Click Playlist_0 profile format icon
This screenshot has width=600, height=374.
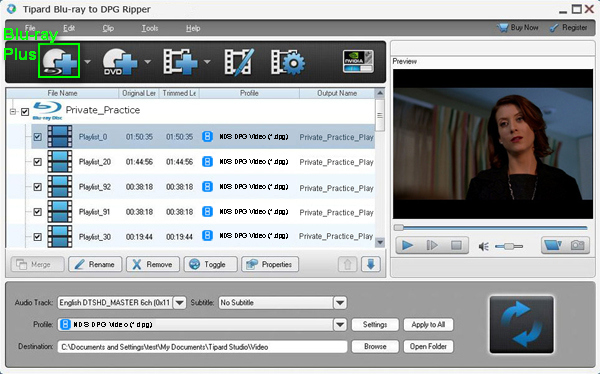[207, 137]
